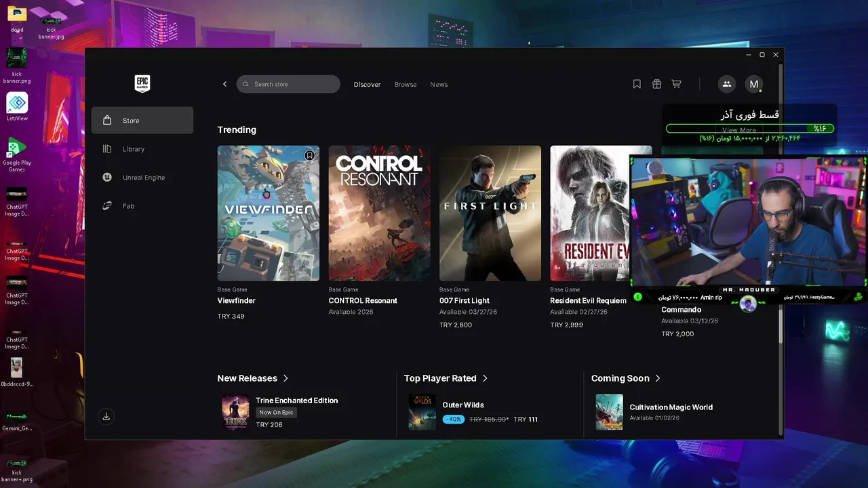The width and height of the screenshot is (868, 488).
Task: Click the Trine Enchanted Edition title
Action: pyautogui.click(x=296, y=401)
